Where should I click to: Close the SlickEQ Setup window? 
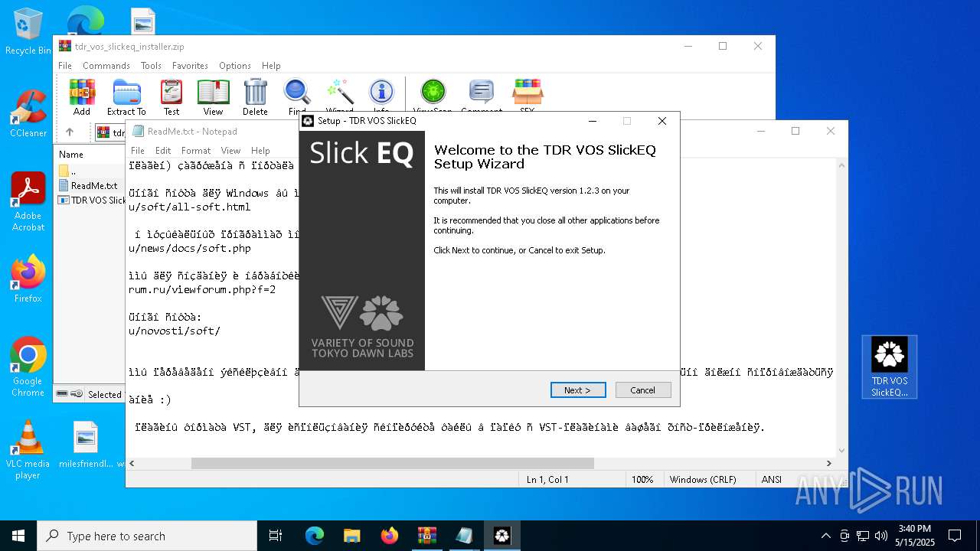(x=662, y=121)
